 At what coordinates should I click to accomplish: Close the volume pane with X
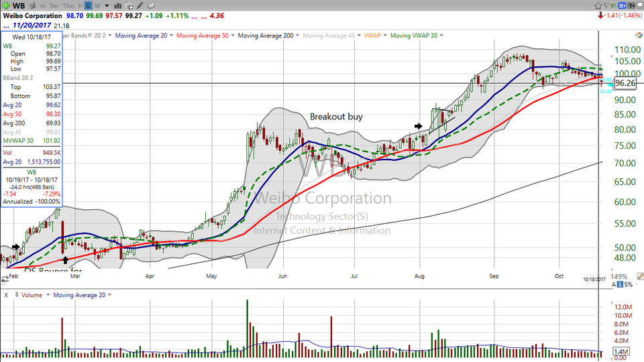coord(6,295)
